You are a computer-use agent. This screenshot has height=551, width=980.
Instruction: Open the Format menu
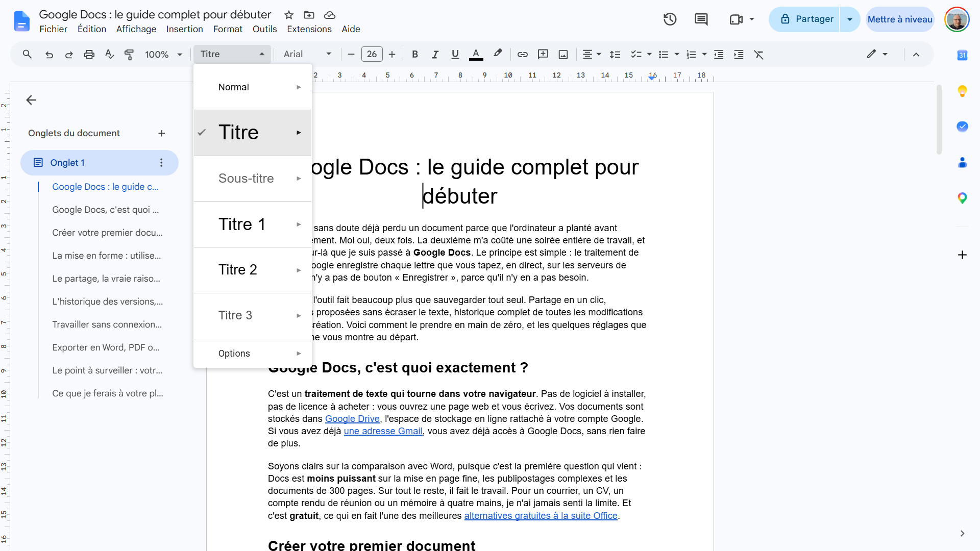tap(228, 29)
